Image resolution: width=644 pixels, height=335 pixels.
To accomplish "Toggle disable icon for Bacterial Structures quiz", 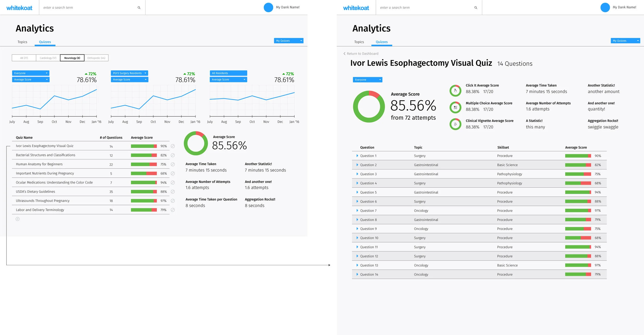I will point(173,155).
